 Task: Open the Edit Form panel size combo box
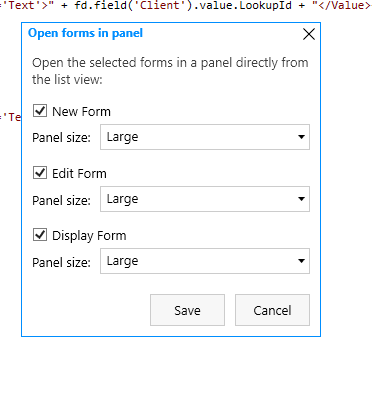tap(205, 199)
